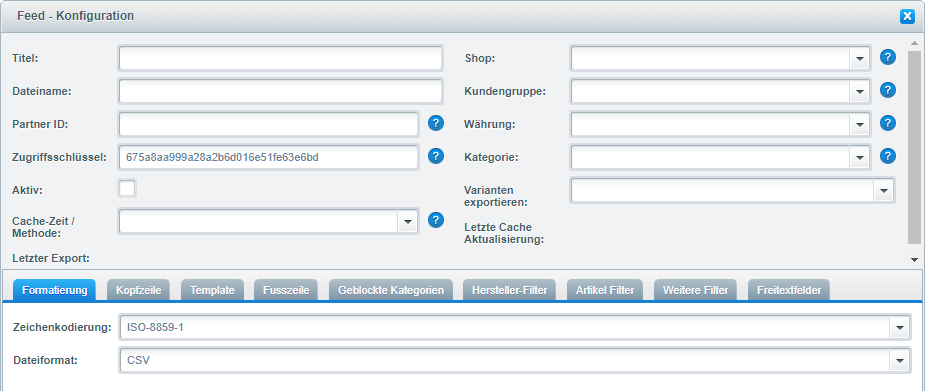This screenshot has width=925, height=391.
Task: Expand the Währung dropdown
Action: [860, 124]
